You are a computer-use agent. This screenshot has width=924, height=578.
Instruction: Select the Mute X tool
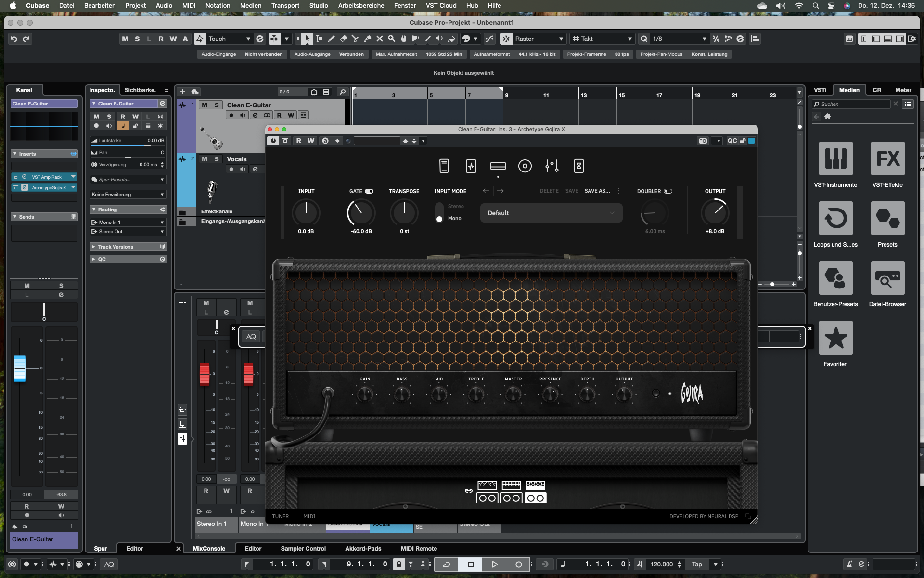(x=380, y=39)
